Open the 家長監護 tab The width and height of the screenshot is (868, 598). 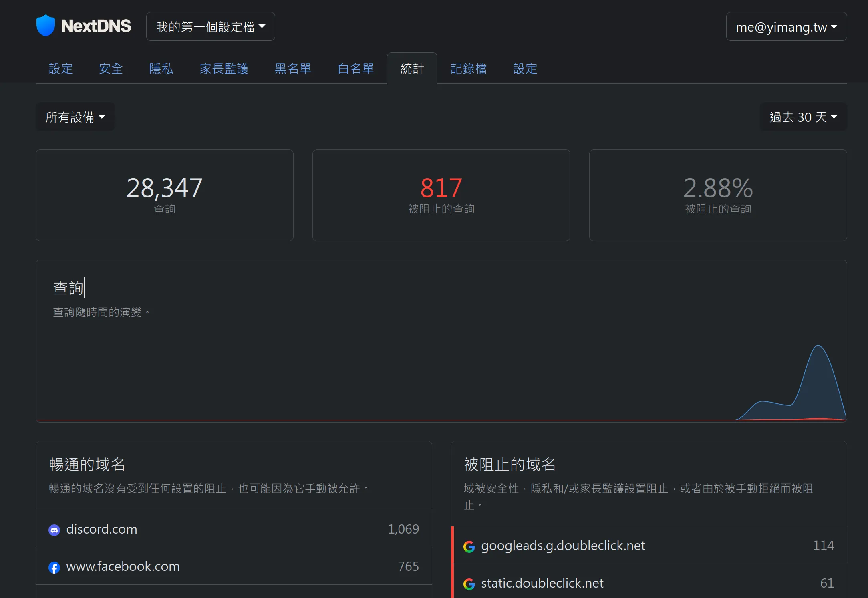[224, 69]
